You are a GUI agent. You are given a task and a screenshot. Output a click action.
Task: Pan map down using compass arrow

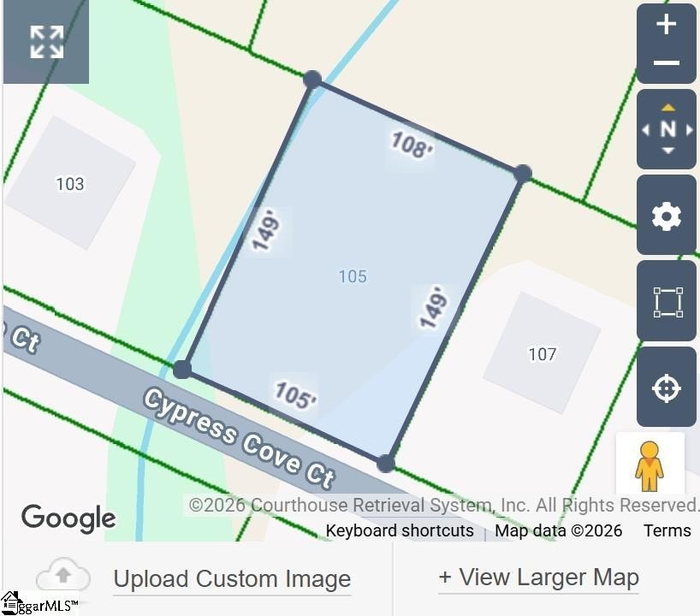coord(667,151)
